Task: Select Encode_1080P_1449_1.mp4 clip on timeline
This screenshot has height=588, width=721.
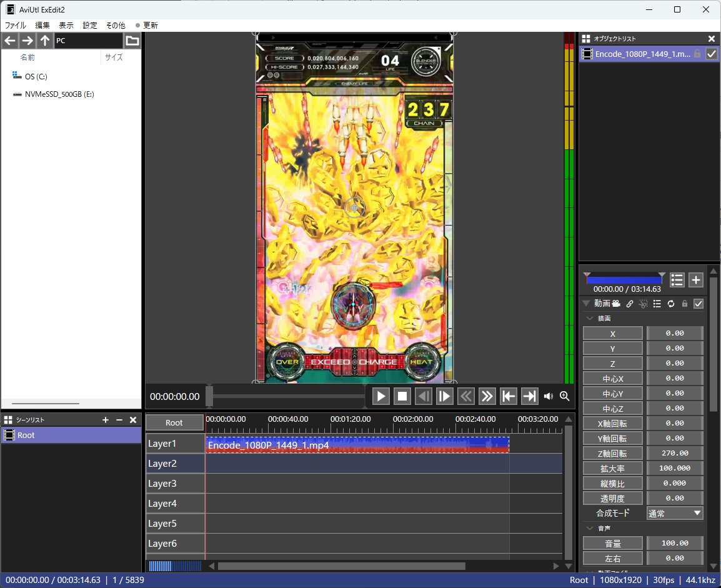Action: [357, 445]
